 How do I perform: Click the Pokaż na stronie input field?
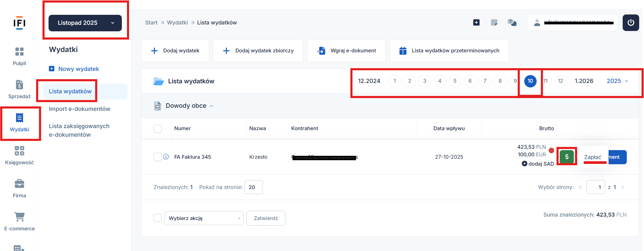pos(253,187)
